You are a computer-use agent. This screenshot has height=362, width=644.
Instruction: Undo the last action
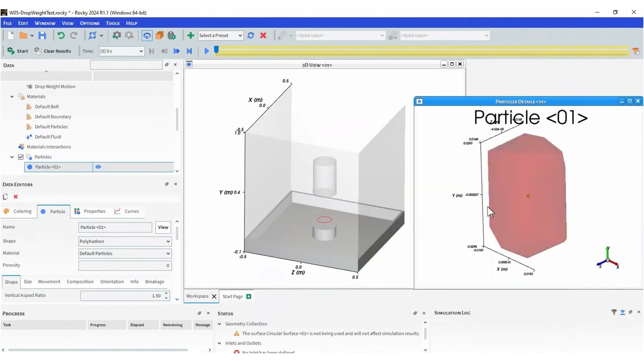pos(61,35)
